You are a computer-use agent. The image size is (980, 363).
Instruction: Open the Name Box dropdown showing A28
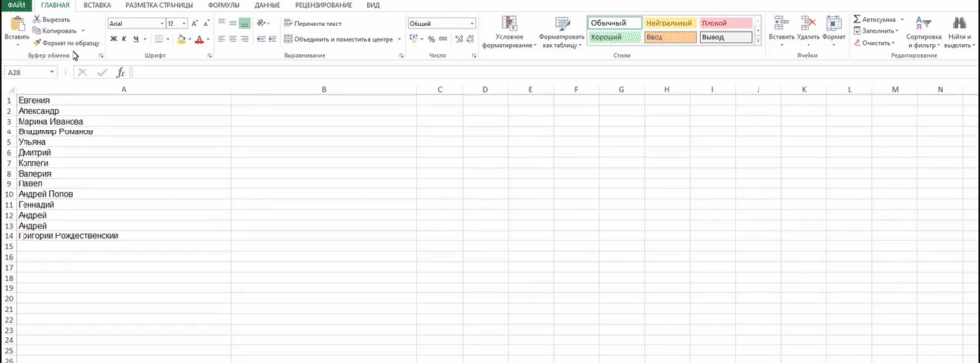(52, 72)
